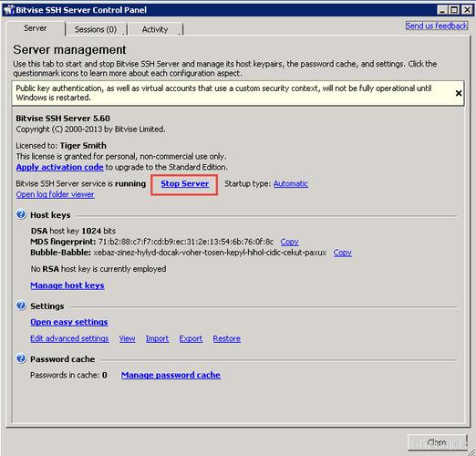Switch to the Sessions (0) tab
This screenshot has height=456, width=476.
(96, 29)
